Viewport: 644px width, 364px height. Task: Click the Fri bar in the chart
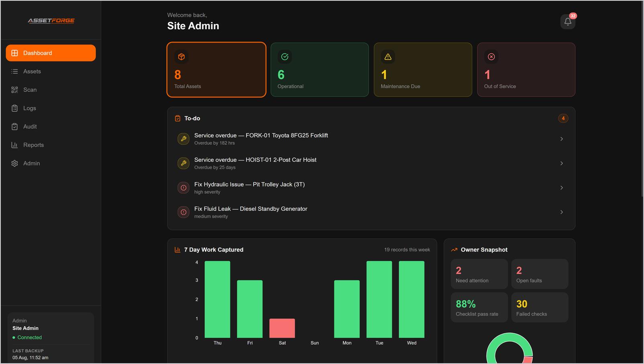tap(250, 309)
